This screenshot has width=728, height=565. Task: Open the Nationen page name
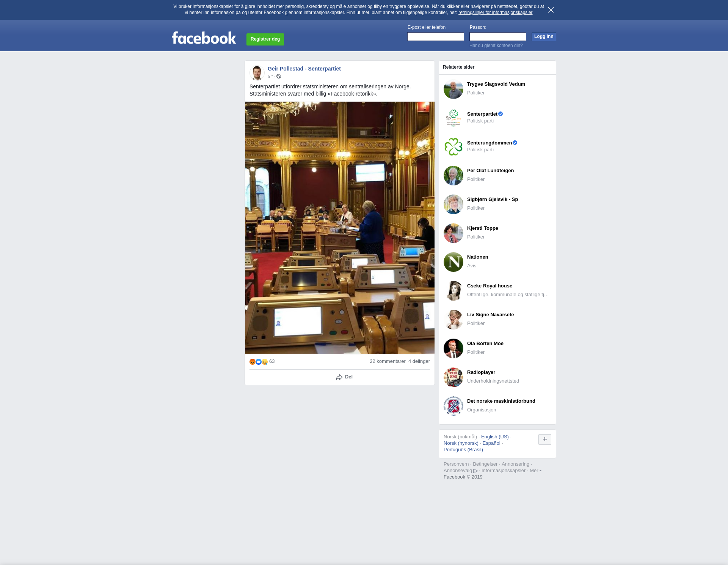click(x=477, y=257)
